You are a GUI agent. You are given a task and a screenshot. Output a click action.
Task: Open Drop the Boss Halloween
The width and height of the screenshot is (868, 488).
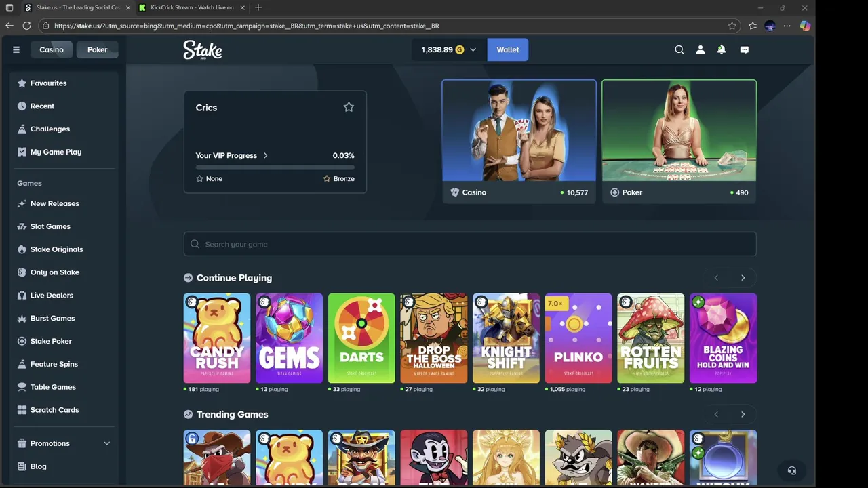[434, 338]
